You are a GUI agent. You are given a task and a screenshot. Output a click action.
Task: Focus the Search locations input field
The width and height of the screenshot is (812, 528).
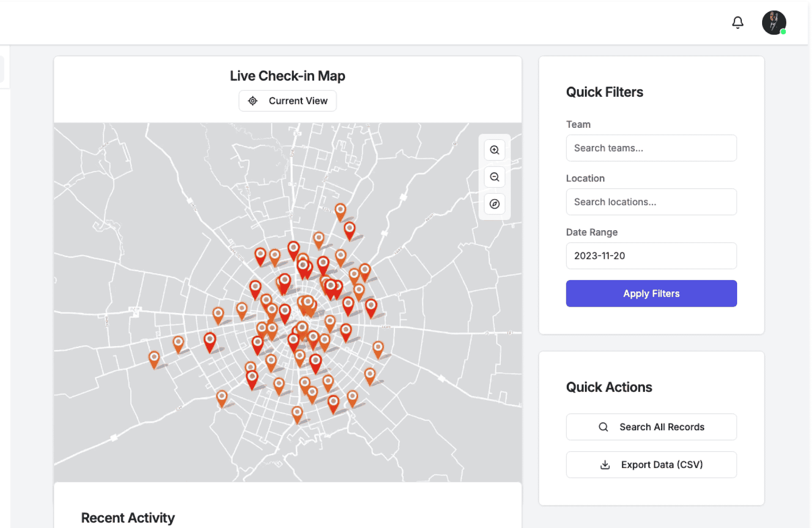(x=651, y=202)
